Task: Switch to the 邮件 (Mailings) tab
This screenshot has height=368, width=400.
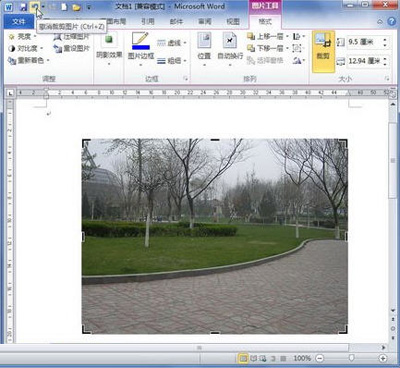Action: point(176,22)
